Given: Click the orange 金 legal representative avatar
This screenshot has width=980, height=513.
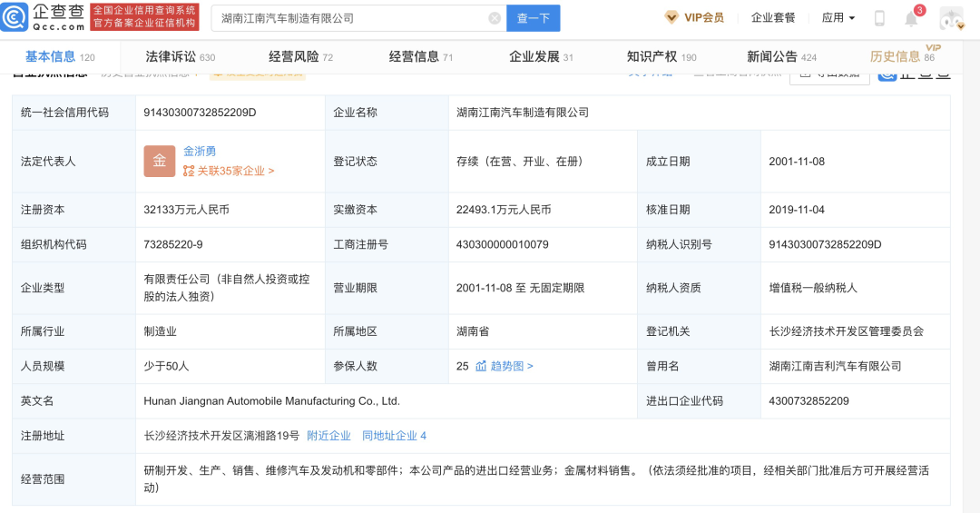Looking at the screenshot, I should (160, 161).
